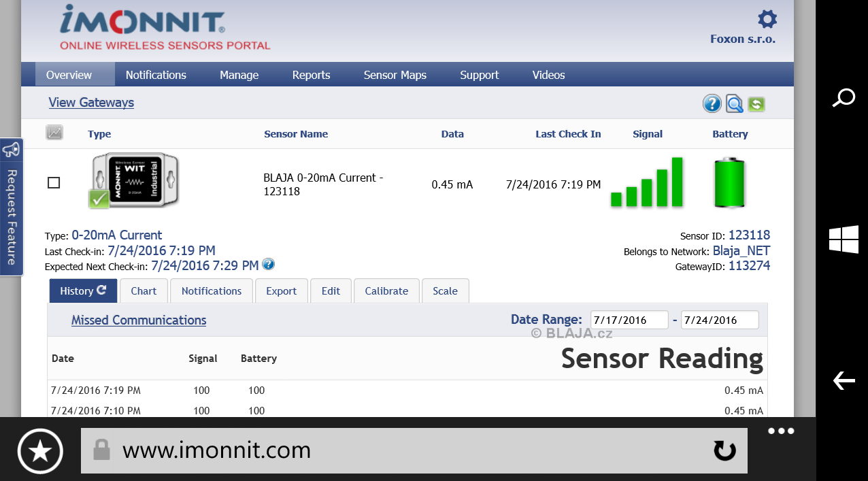Image resolution: width=868 pixels, height=481 pixels.
Task: Open the browser three-dot more menu
Action: pos(781,431)
